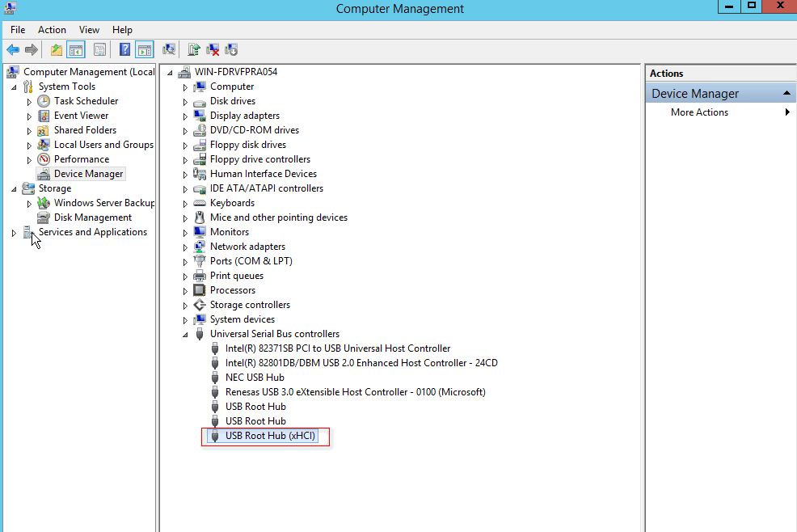Go up one level with folder icon
797x532 pixels.
(x=57, y=50)
